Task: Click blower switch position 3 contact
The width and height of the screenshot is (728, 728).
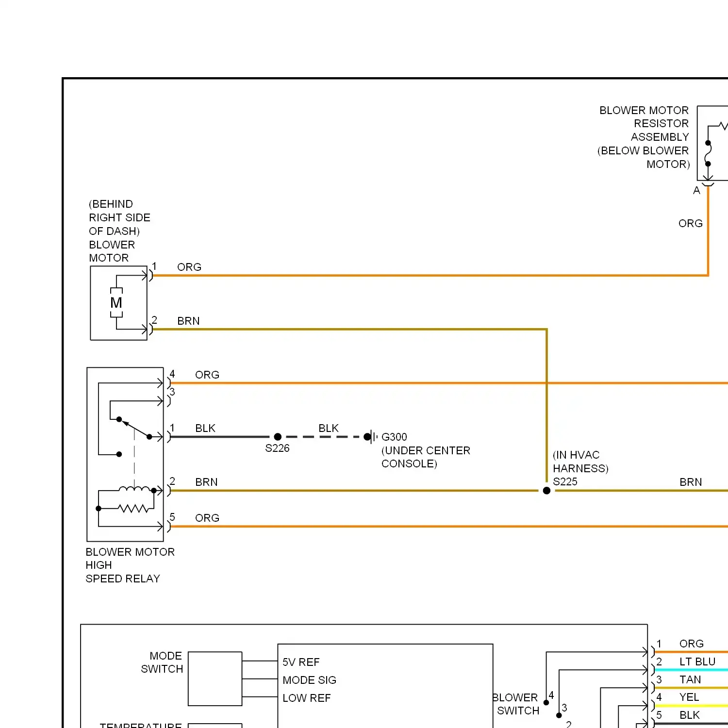Action: [x=559, y=715]
